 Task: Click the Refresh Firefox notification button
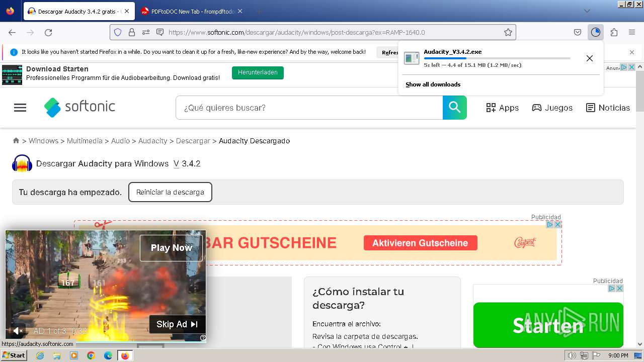pos(388,52)
